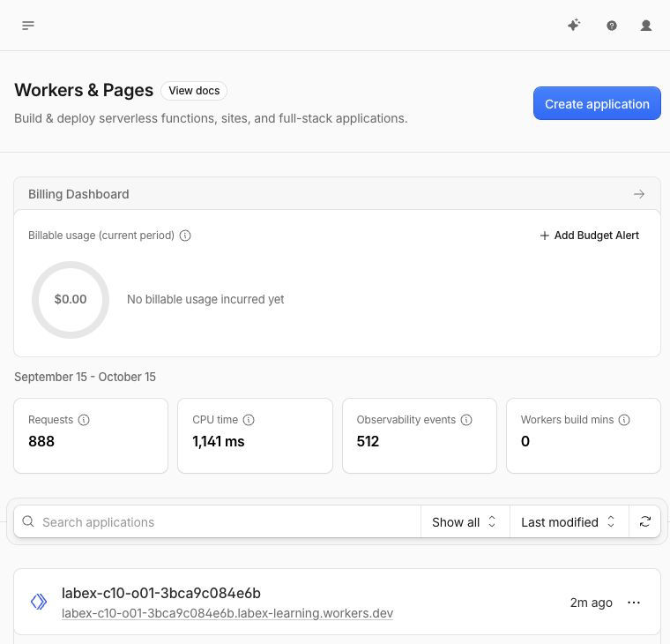Open the user account profile icon
670x644 pixels.
click(645, 26)
